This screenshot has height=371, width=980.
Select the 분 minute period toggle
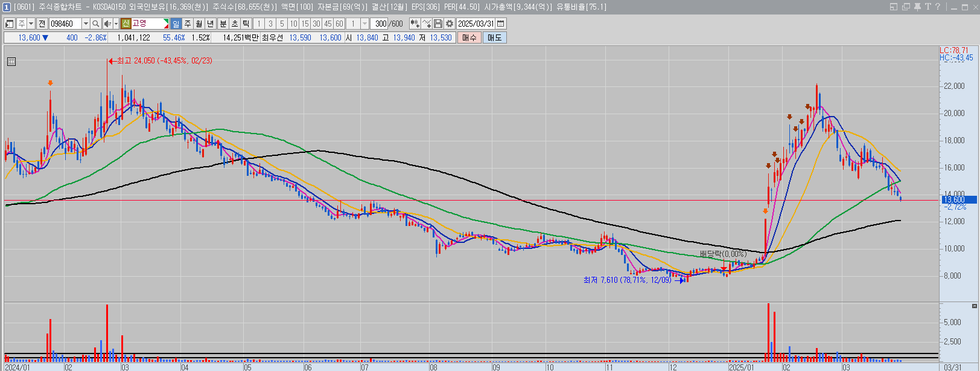pyautogui.click(x=223, y=24)
